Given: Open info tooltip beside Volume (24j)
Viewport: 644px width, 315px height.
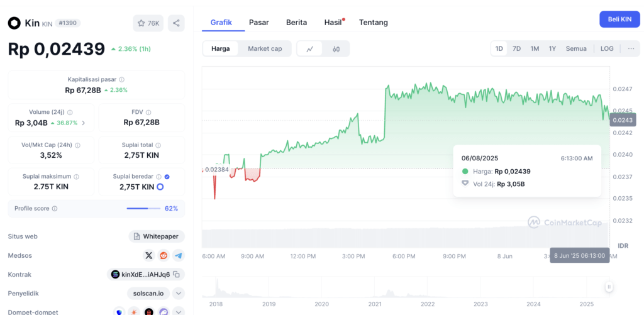Looking at the screenshot, I should tap(70, 112).
